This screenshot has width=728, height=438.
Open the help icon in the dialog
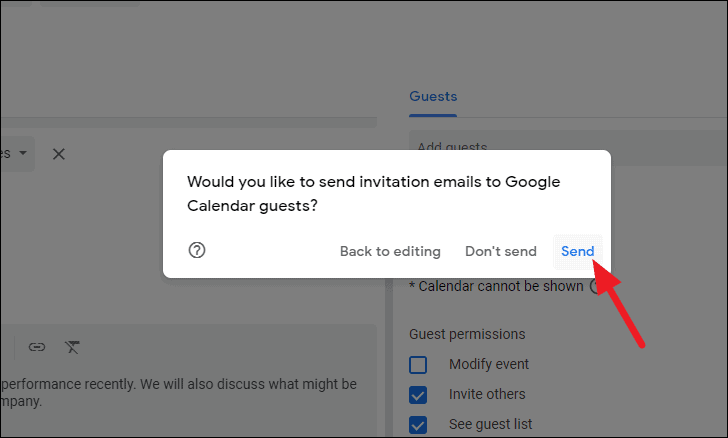click(197, 251)
